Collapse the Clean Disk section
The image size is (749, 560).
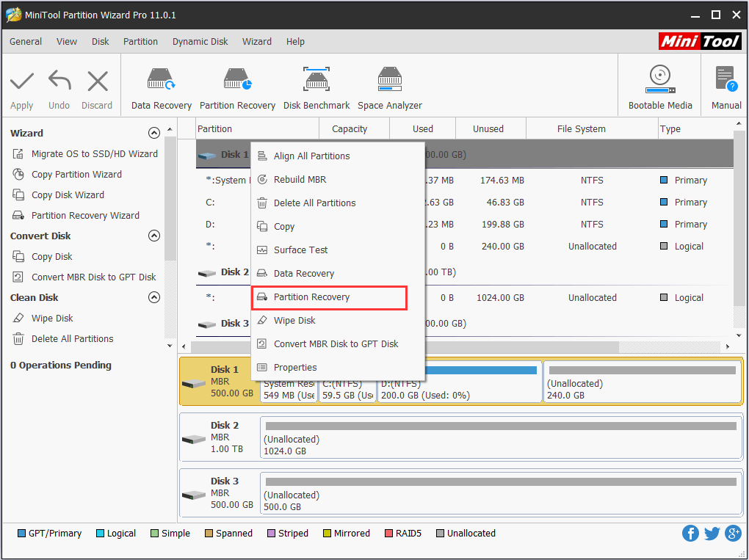[x=153, y=297]
